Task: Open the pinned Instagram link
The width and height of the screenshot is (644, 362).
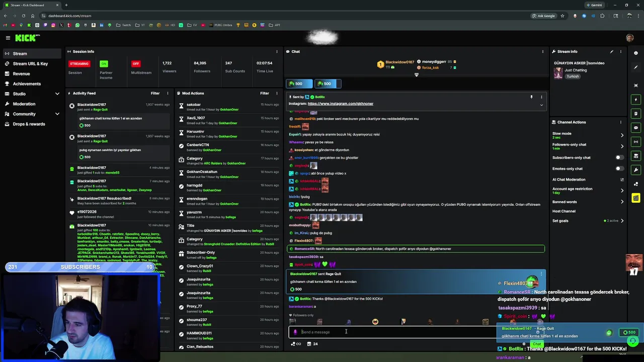Action: 340,104
